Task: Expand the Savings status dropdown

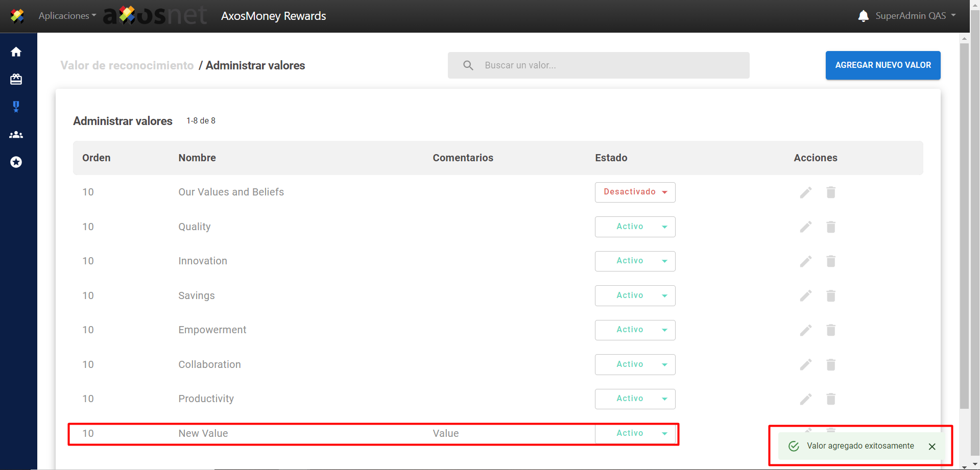Action: [x=635, y=296]
